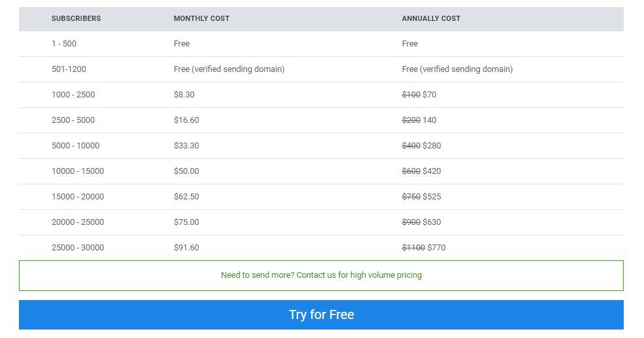The width and height of the screenshot is (644, 338).
Task: Click the $75.00 monthly price
Action: pos(186,222)
